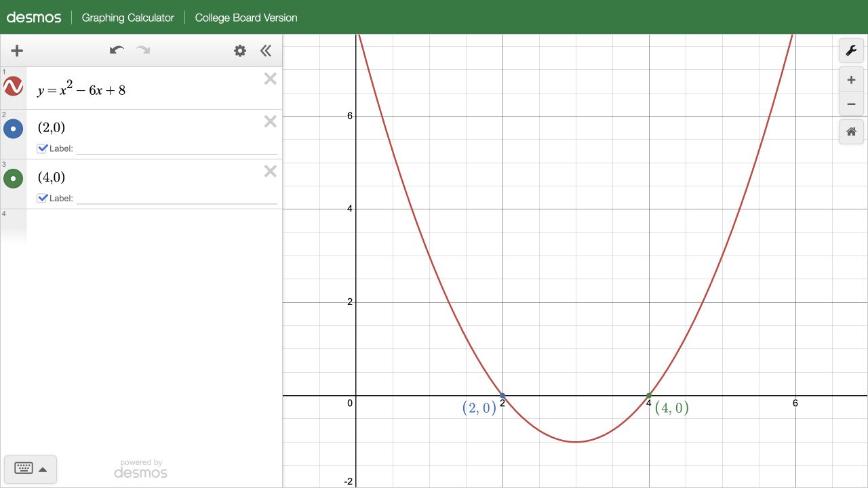Click the College Board Version text
The width and height of the screenshot is (868, 488).
coord(246,18)
